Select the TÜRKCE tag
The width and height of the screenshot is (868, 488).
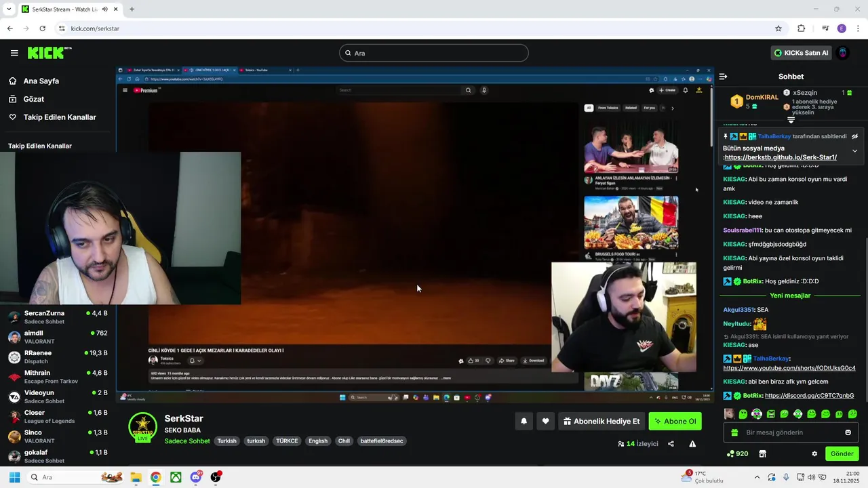click(287, 441)
